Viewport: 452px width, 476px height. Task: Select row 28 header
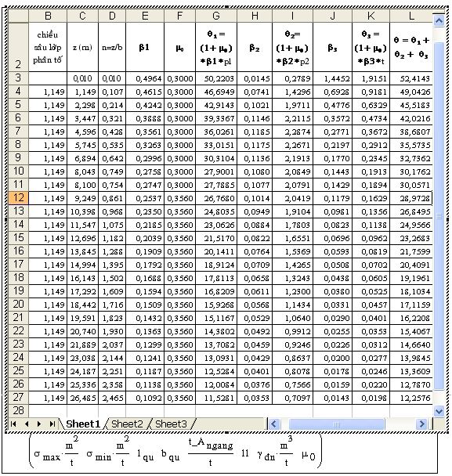point(18,411)
